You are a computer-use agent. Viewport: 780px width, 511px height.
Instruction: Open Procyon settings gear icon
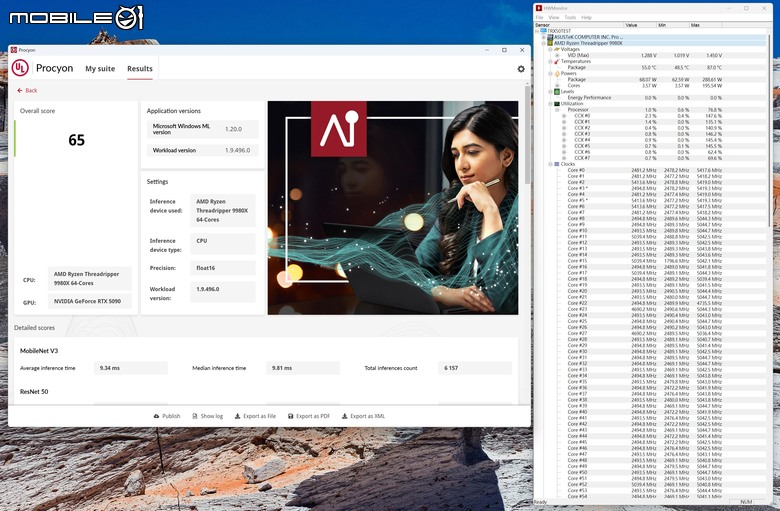pos(521,69)
